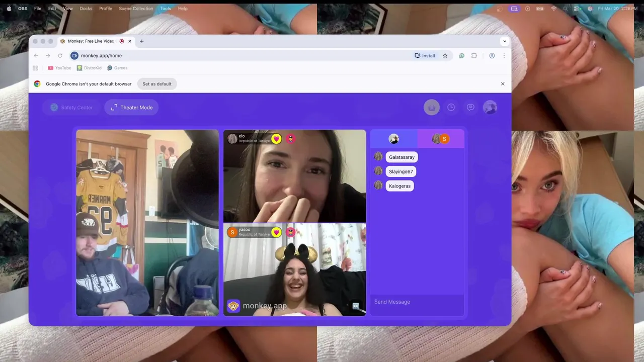The width and height of the screenshot is (644, 362).
Task: Click the browser back arrow
Action: point(36,56)
